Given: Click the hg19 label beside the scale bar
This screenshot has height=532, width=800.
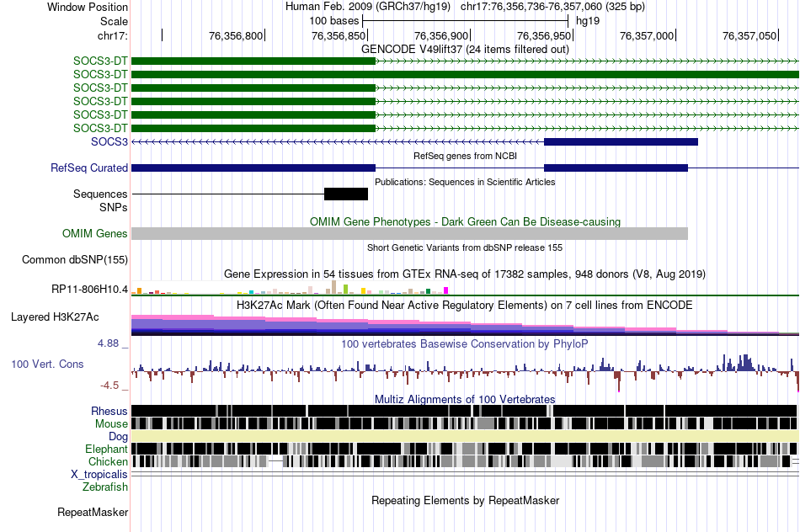Looking at the screenshot, I should [588, 21].
